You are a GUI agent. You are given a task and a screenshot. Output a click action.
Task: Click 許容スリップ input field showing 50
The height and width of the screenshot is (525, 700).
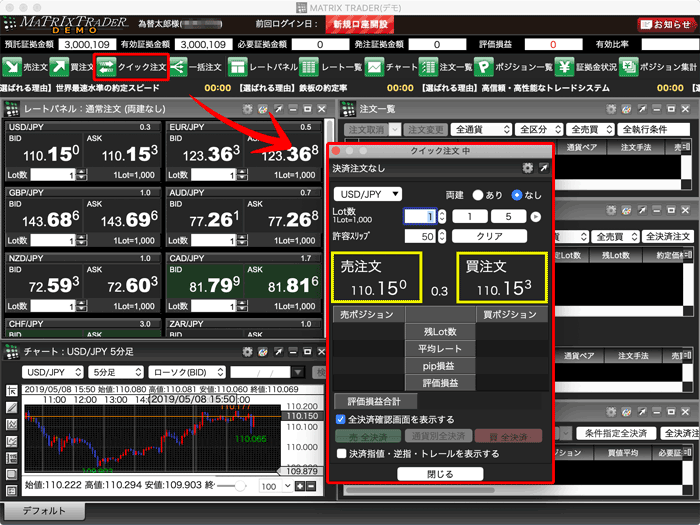tap(421, 236)
